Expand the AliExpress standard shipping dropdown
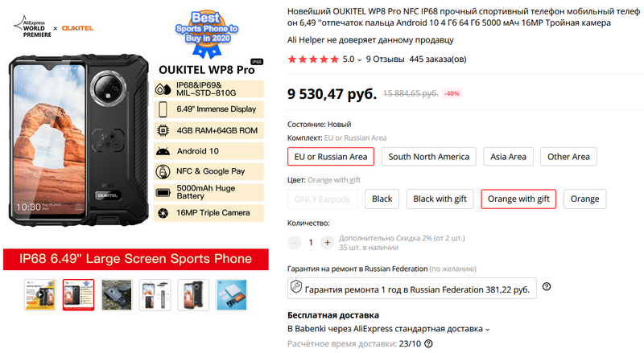644x353 pixels. (488, 329)
